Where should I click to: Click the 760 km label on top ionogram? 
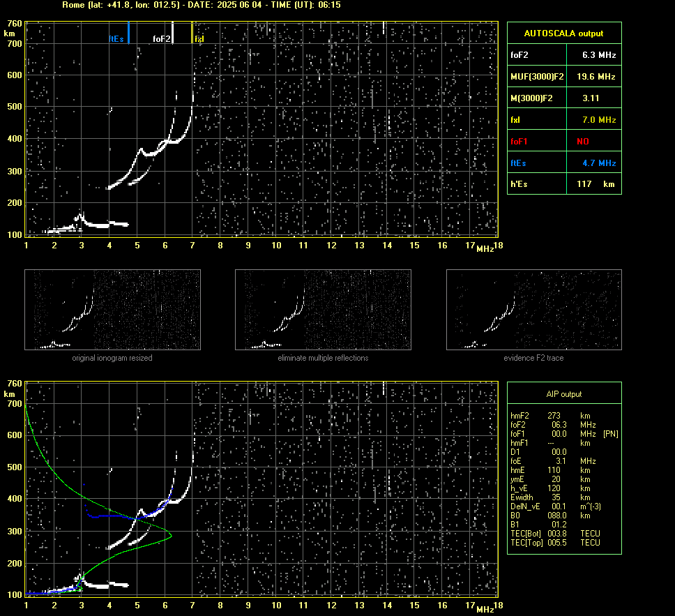coord(14,23)
